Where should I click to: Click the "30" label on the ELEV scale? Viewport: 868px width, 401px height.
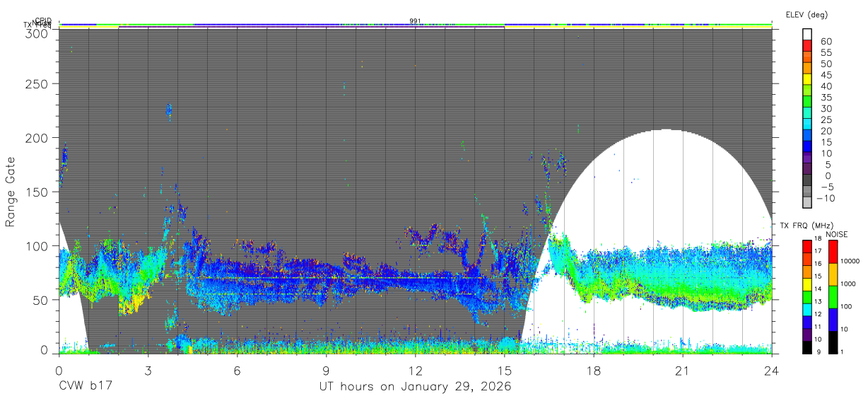click(826, 108)
